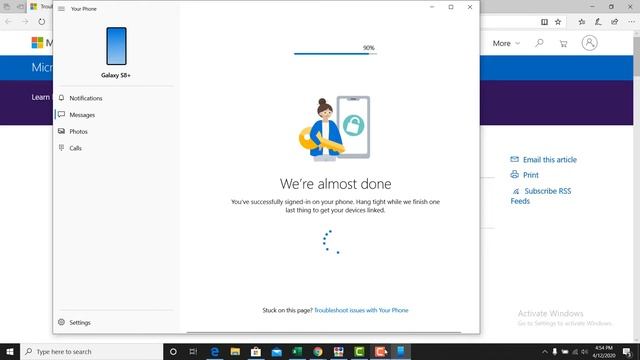The image size is (640, 360).
Task: Open the shopping cart on Microsoft page
Action: (x=563, y=43)
